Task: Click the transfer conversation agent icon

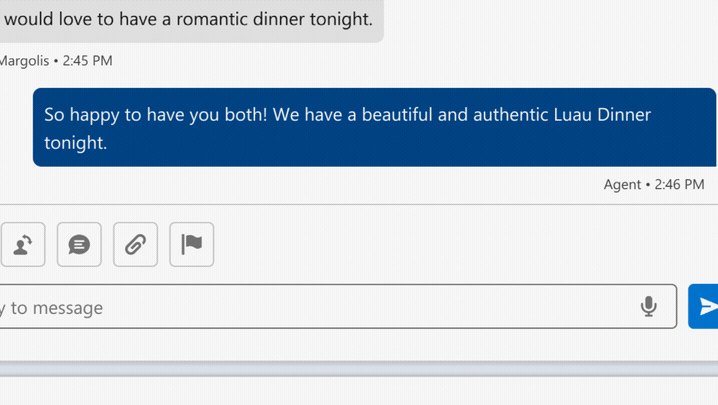Action: (x=23, y=245)
